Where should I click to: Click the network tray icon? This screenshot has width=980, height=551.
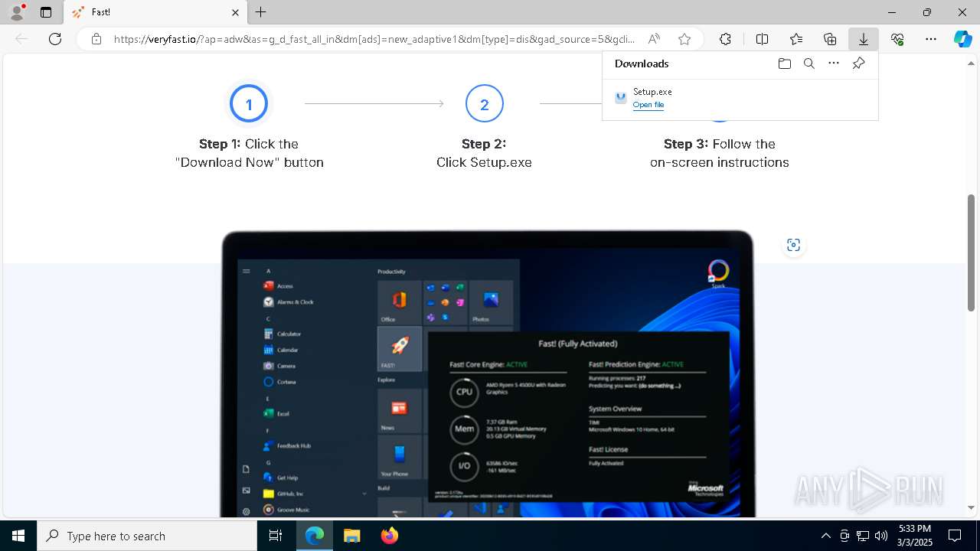(x=863, y=536)
